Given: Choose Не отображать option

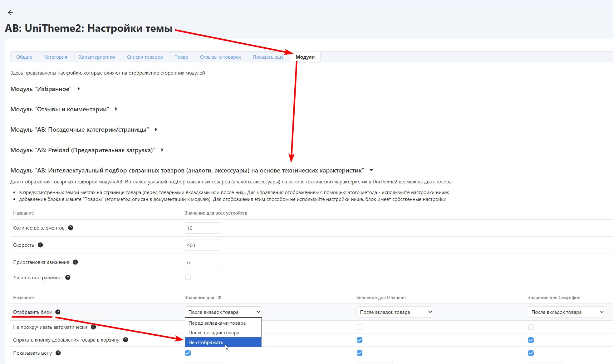Looking at the screenshot, I should [x=223, y=342].
